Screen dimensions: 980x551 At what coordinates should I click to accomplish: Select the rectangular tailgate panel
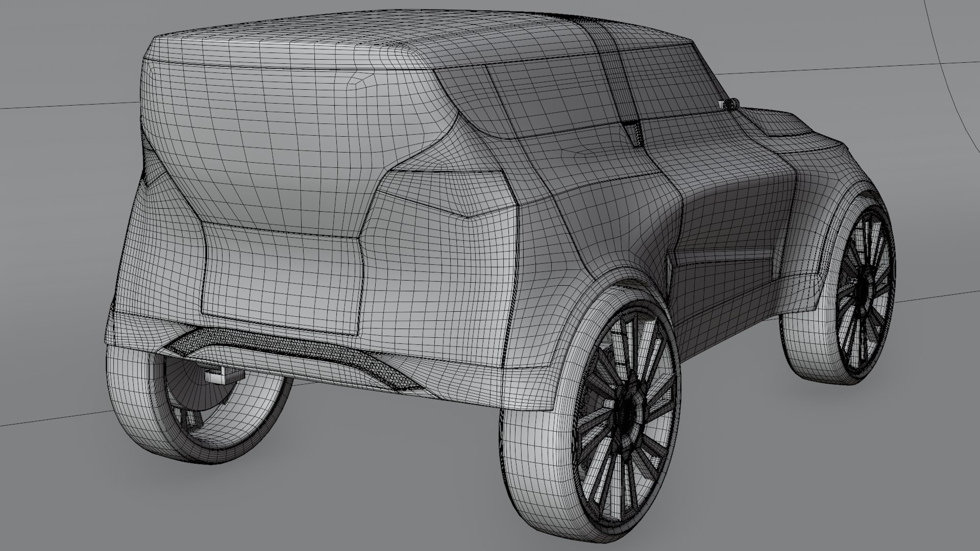282,278
